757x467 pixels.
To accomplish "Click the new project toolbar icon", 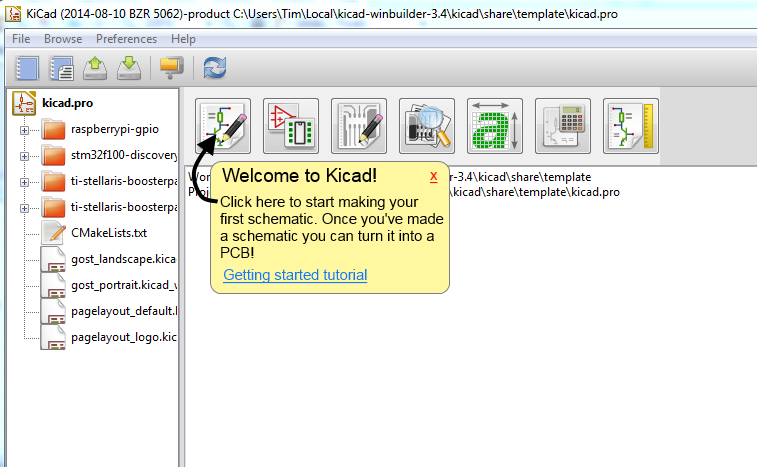I will coord(27,68).
